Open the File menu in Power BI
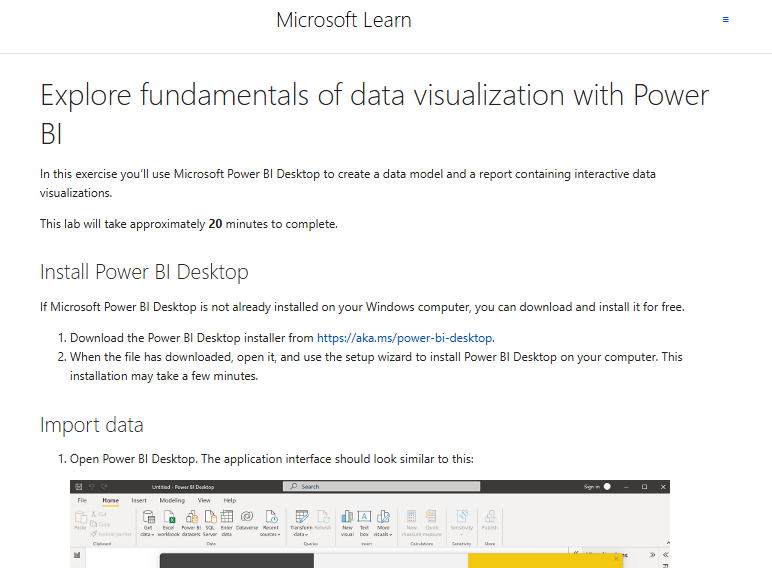This screenshot has height=568, width=772. 82,500
